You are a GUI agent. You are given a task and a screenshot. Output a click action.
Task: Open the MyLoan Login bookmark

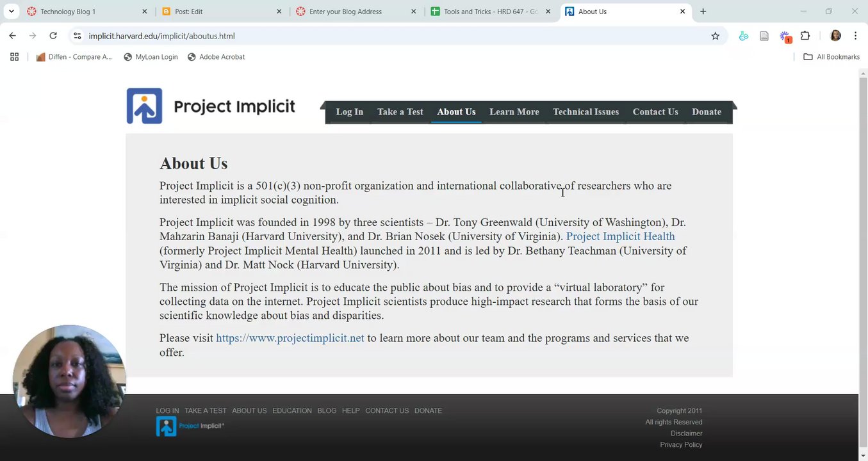(x=151, y=57)
